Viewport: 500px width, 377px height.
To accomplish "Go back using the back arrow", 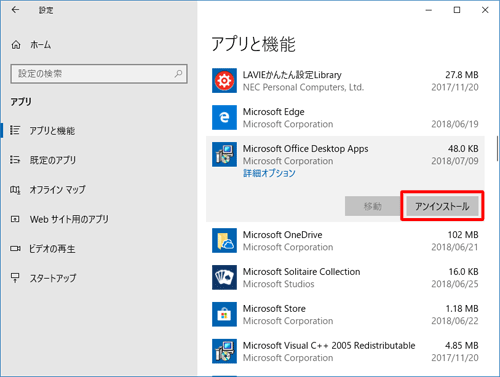I will click(15, 10).
